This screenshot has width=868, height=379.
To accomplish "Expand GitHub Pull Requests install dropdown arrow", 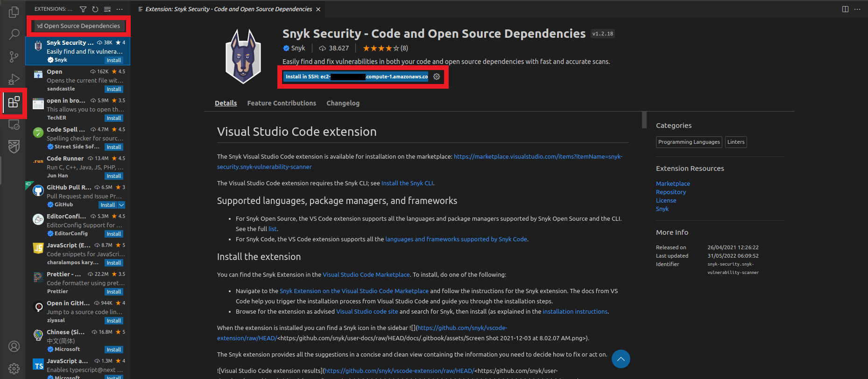I will tap(121, 205).
